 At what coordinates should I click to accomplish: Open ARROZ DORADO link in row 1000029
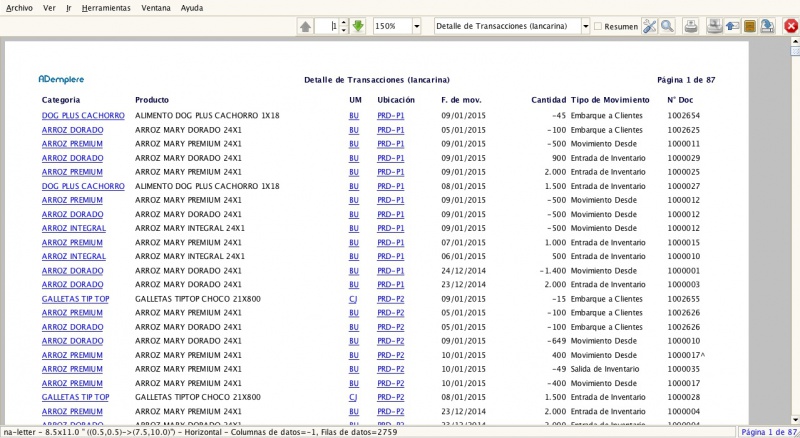(72, 158)
